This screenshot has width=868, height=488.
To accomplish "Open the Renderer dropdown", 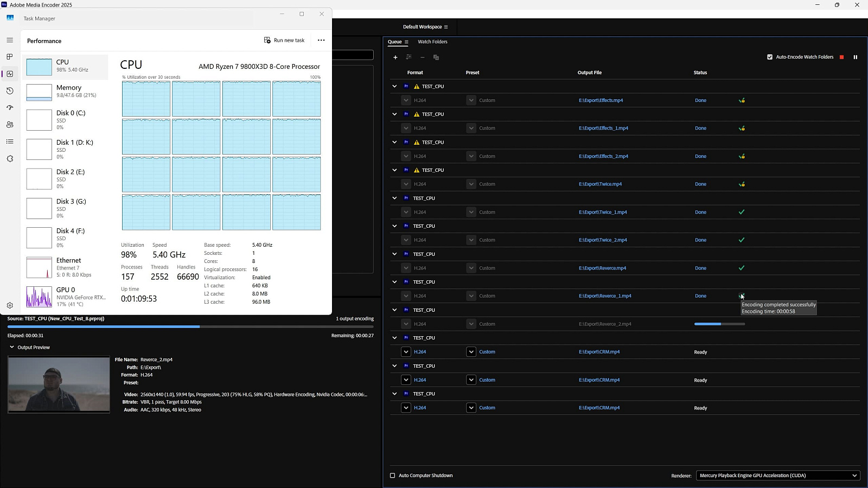I will tap(778, 476).
